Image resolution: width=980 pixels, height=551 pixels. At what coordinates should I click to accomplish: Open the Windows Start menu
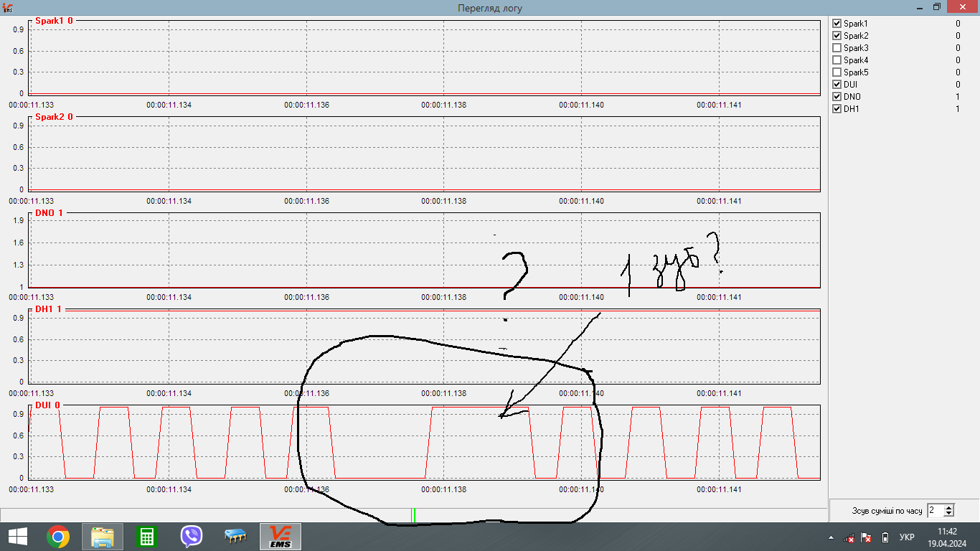17,537
